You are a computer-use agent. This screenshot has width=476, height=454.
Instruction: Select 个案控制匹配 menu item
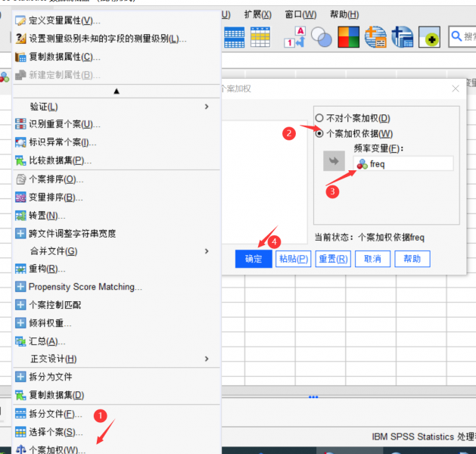[x=117, y=305]
